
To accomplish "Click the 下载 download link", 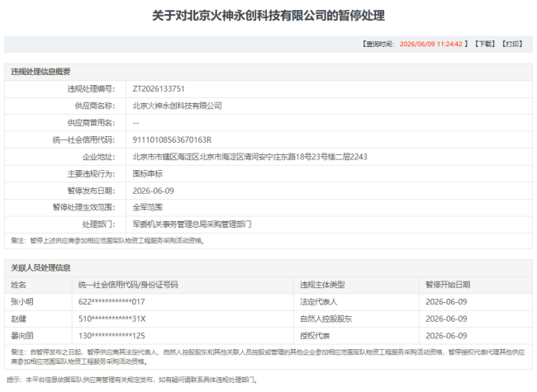I will point(485,44).
